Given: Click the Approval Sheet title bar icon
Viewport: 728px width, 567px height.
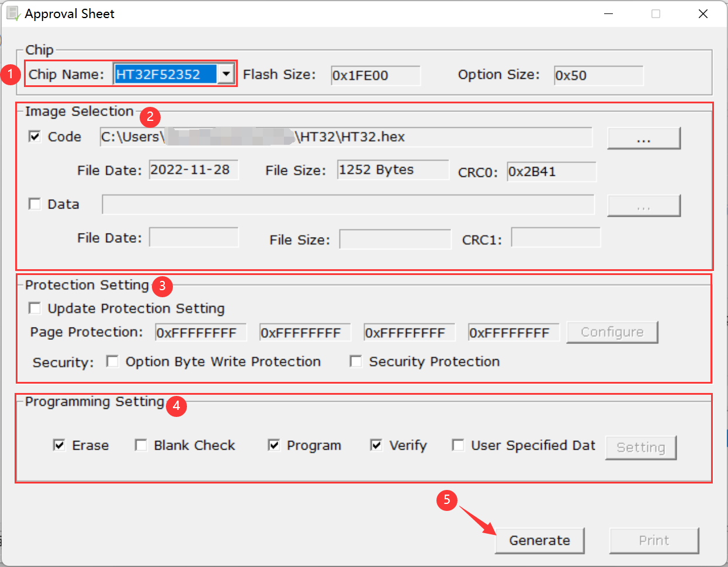Looking at the screenshot, I should pos(13,13).
